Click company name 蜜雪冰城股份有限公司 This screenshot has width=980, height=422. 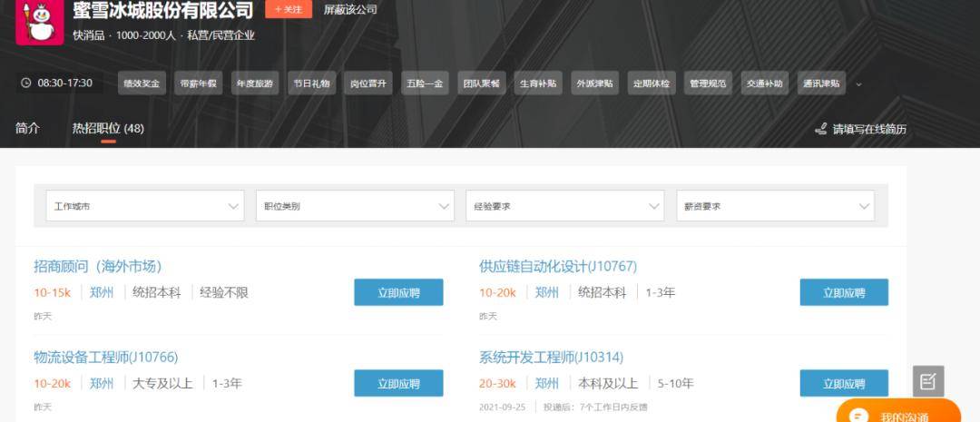tap(162, 10)
